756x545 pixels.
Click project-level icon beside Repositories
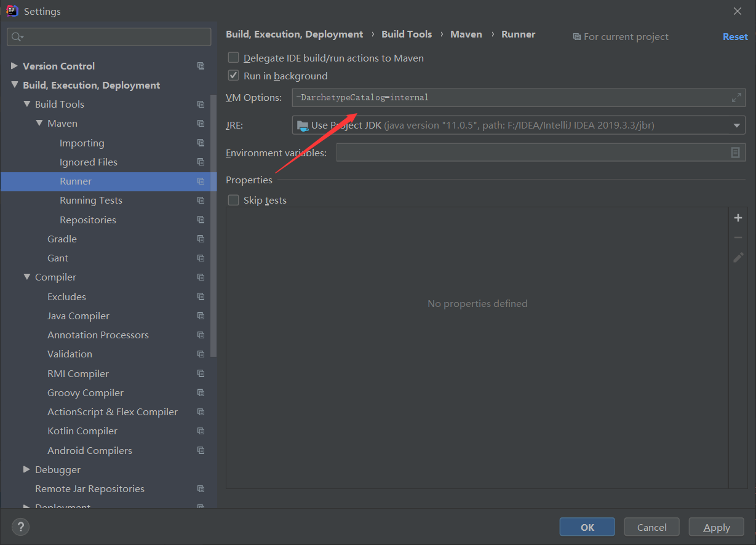[x=201, y=220]
